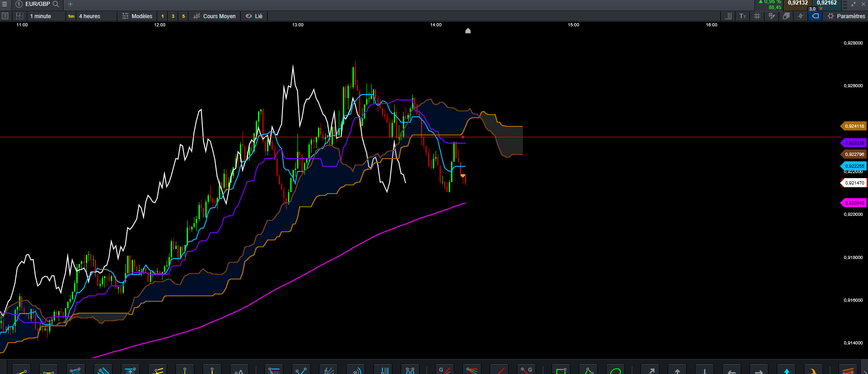The image size is (868, 374).
Task: Open the hamburger menu at top-left
Action: (x=5, y=4)
